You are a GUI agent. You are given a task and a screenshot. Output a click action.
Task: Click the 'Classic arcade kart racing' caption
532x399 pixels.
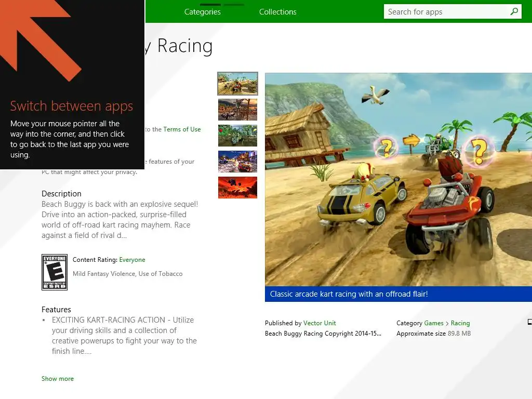click(x=349, y=294)
